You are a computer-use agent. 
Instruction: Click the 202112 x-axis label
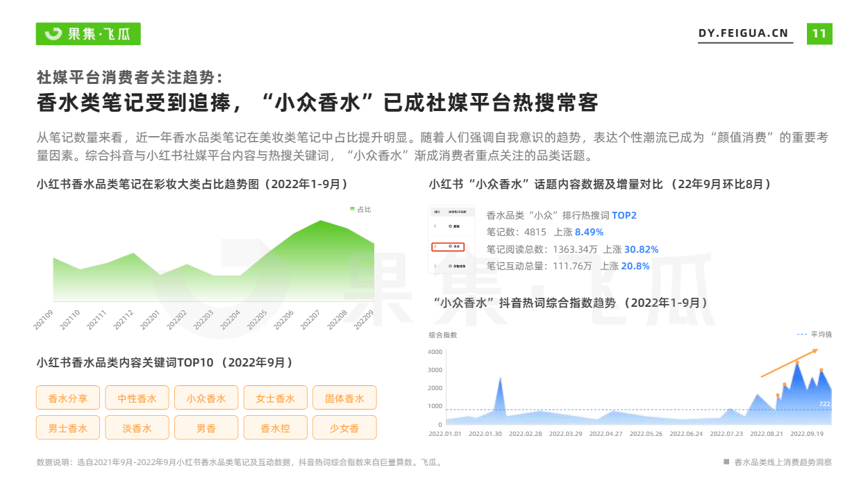124,321
